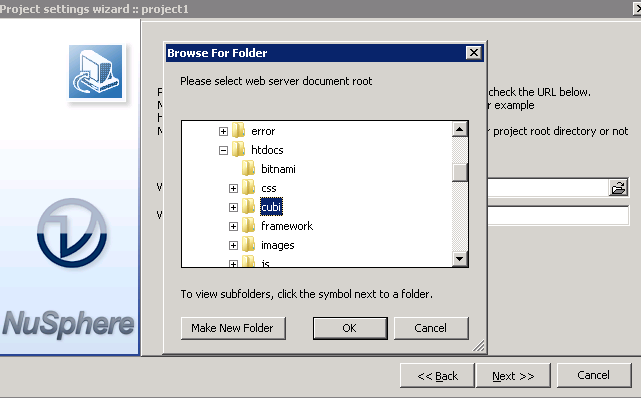
Task: Click the images folder icon
Action: pyautogui.click(x=249, y=244)
